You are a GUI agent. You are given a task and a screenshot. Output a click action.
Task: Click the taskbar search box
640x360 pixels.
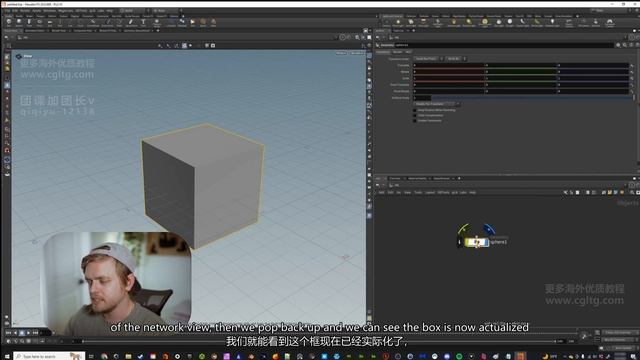pos(49,356)
